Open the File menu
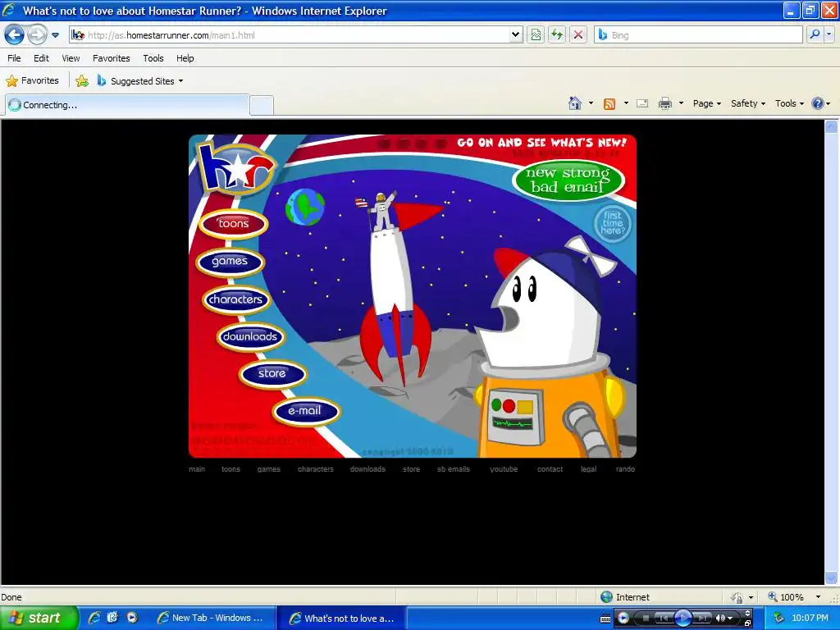The image size is (840, 630). point(14,58)
